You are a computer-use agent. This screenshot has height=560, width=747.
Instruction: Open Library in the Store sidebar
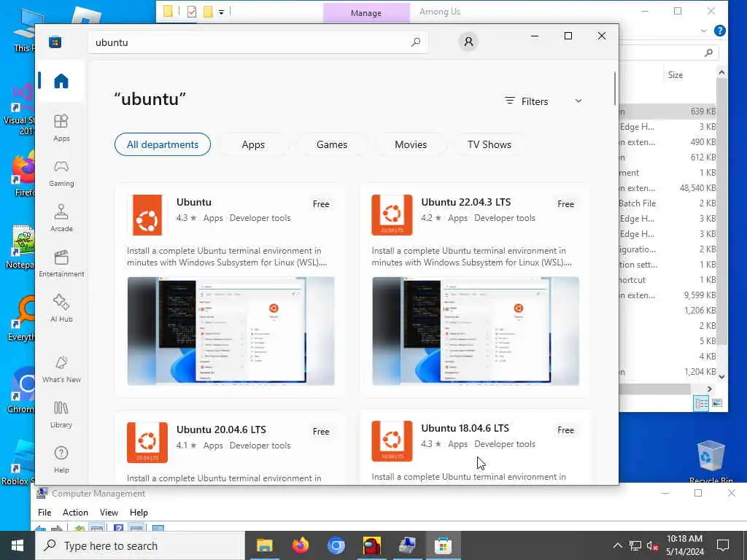tap(61, 414)
